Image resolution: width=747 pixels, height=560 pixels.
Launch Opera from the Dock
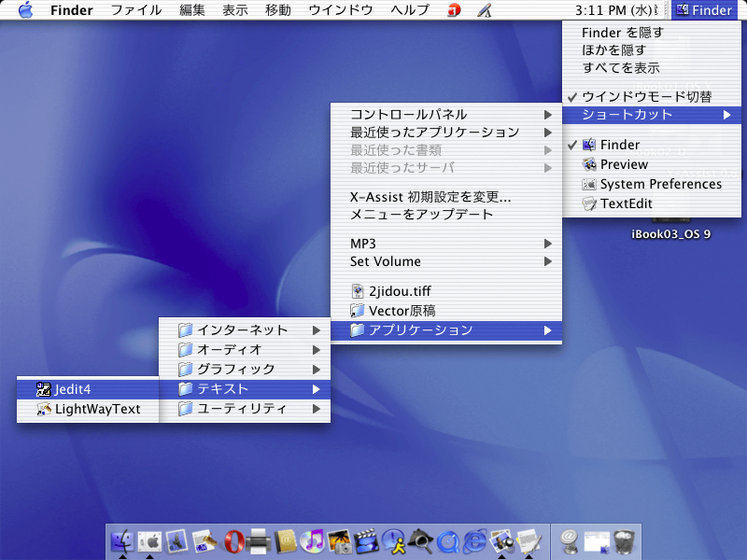pyautogui.click(x=204, y=541)
